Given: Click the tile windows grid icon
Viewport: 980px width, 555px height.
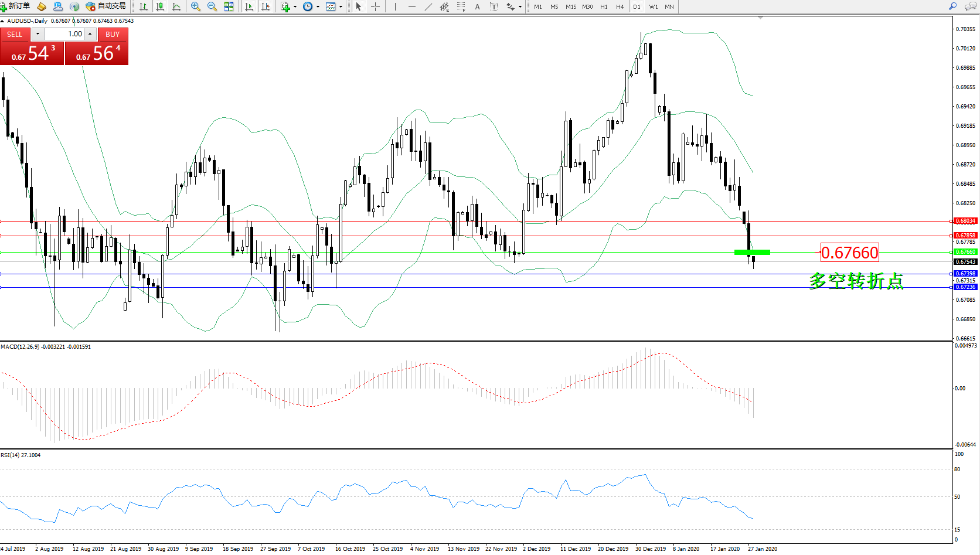Looking at the screenshot, I should point(229,6).
